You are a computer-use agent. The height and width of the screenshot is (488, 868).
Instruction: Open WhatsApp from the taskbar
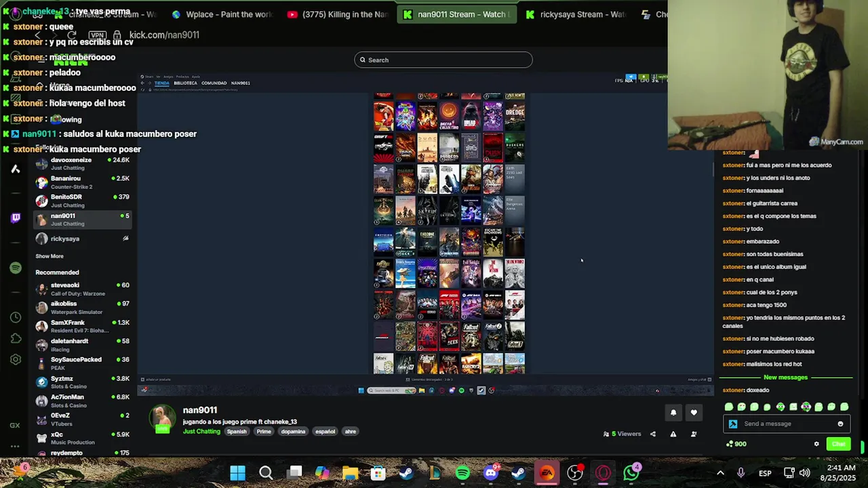coord(631,472)
